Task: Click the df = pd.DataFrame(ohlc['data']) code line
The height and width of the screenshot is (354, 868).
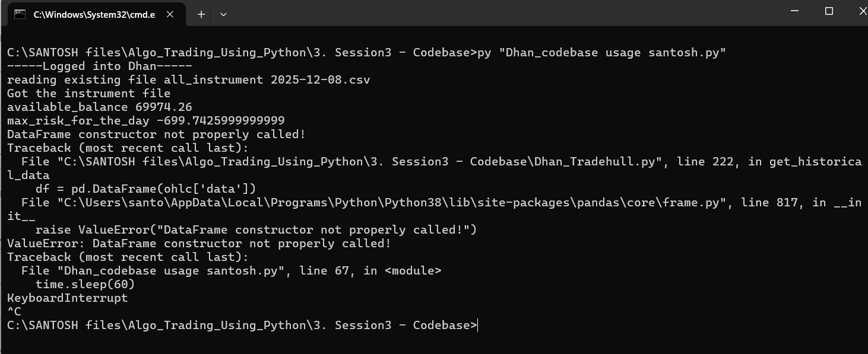Action: pyautogui.click(x=145, y=189)
